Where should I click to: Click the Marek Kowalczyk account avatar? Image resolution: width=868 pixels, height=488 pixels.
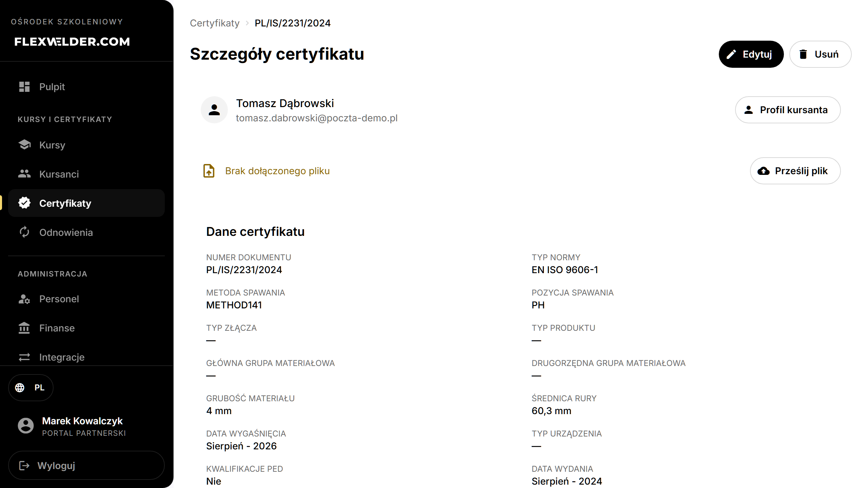26,426
